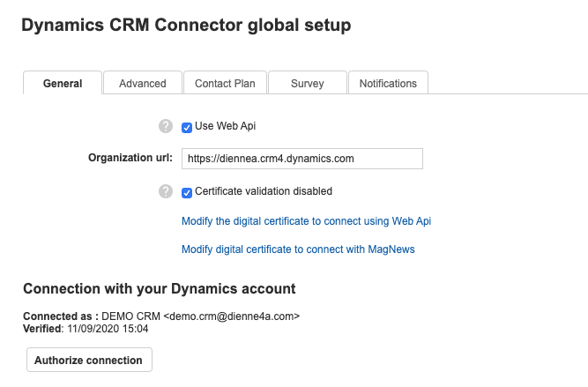Open Modify the digital certificate using Web Api link
Image resolution: width=588 pixels, height=387 pixels.
point(307,221)
